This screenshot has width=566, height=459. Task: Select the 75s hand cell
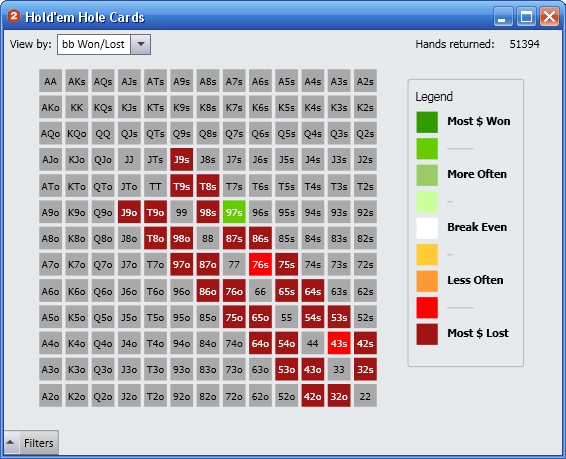coord(287,265)
